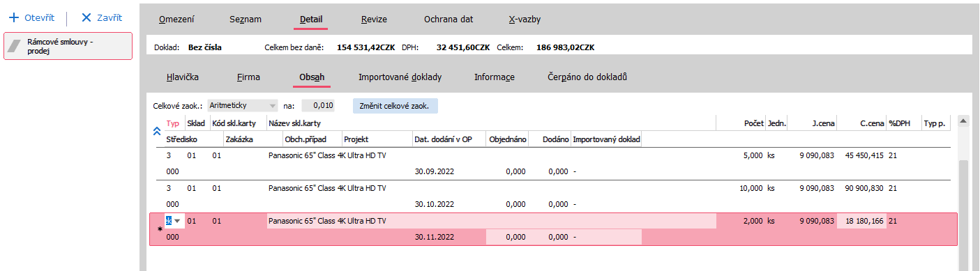Open the Importované doklady subtab

pyautogui.click(x=400, y=77)
